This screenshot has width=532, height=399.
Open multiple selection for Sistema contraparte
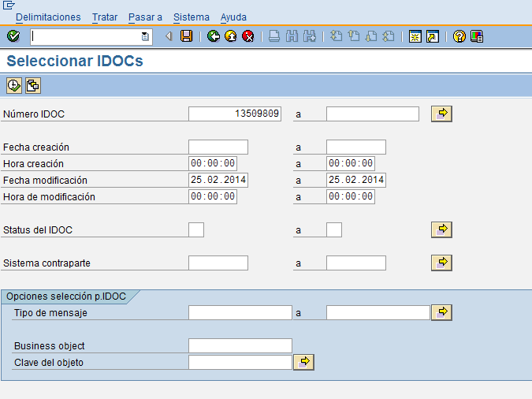(x=441, y=263)
